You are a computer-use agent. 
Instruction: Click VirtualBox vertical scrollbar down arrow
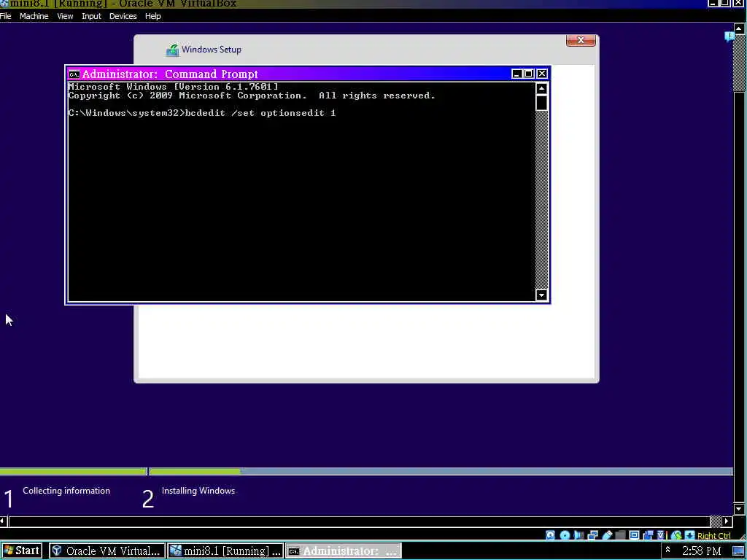pos(738,509)
